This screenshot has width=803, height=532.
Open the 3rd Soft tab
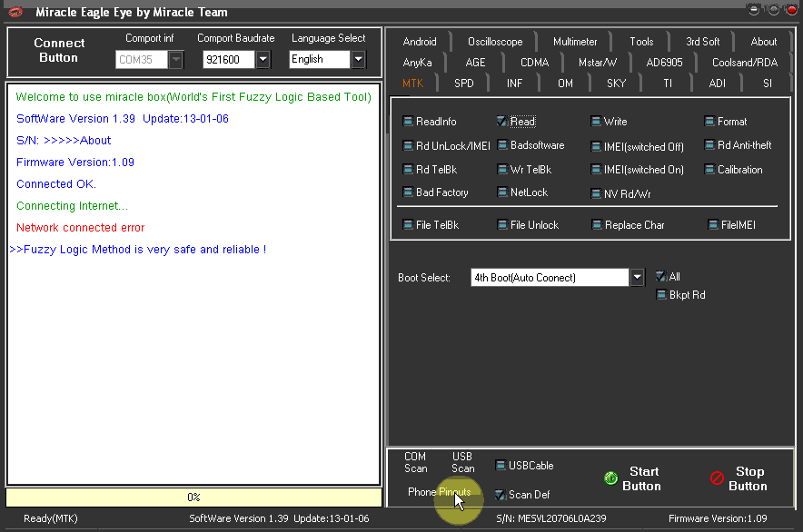(703, 42)
